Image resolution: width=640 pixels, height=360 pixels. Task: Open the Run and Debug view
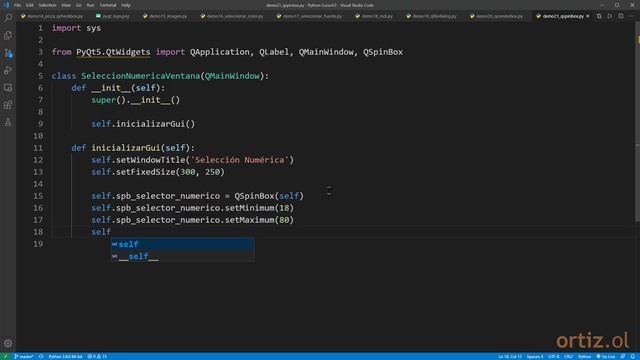coord(8,70)
